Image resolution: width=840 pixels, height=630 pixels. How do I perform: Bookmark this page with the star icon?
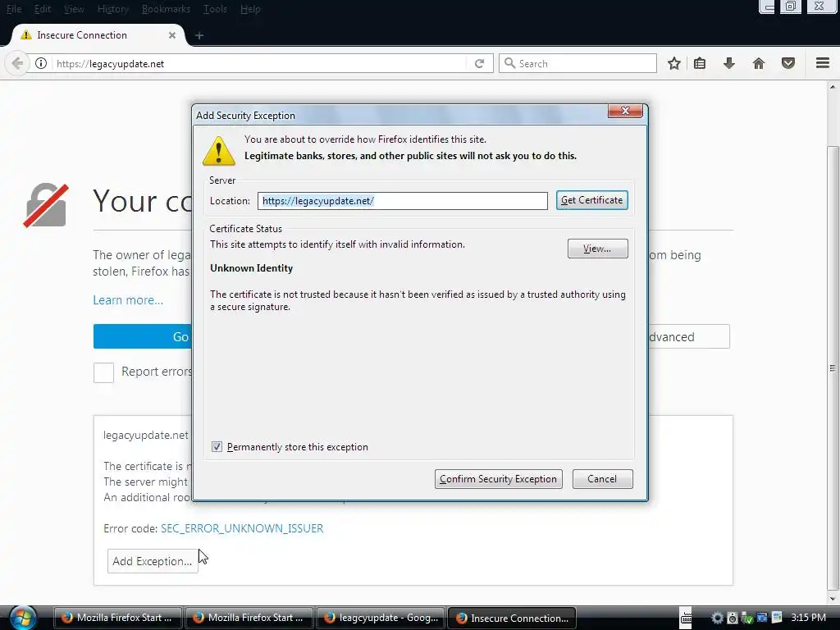[x=674, y=64]
